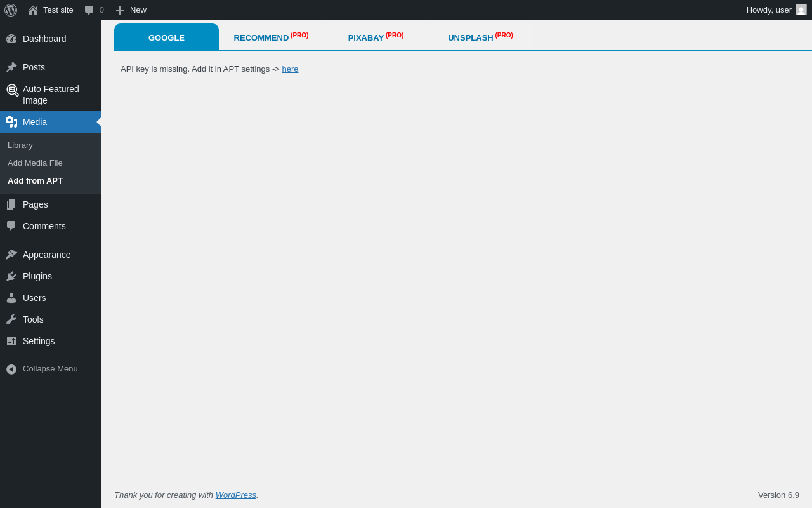Click the Version 6.9 footer text
Image resolution: width=812 pixels, height=508 pixels.
pyautogui.click(x=778, y=495)
